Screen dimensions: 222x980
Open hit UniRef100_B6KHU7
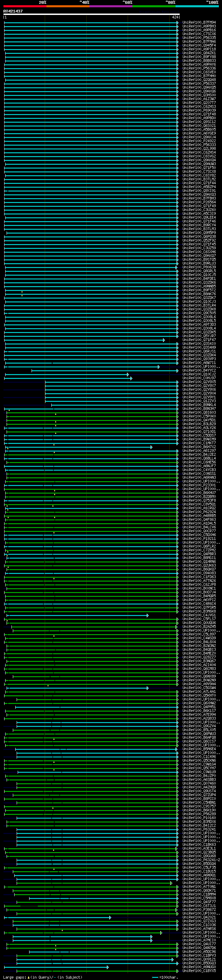coord(199,493)
